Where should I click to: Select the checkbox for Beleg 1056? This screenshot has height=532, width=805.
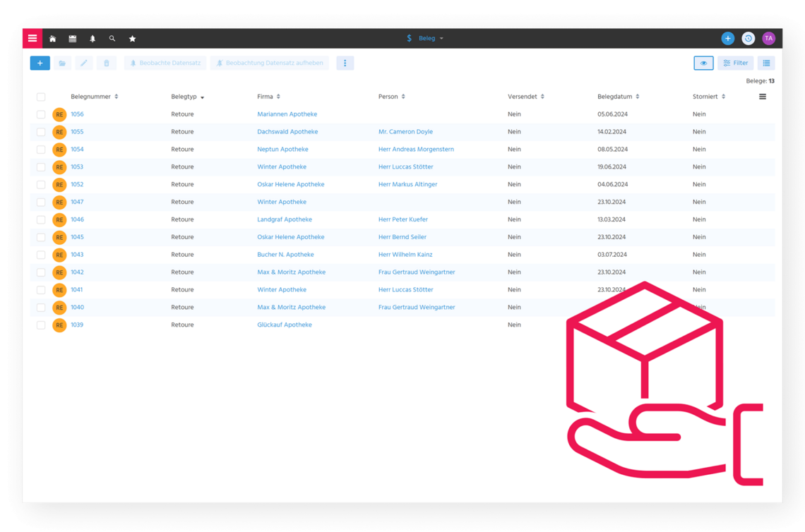coord(41,114)
